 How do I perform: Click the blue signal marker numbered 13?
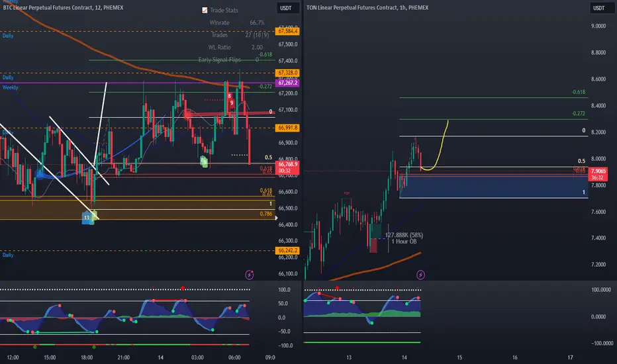86,218
